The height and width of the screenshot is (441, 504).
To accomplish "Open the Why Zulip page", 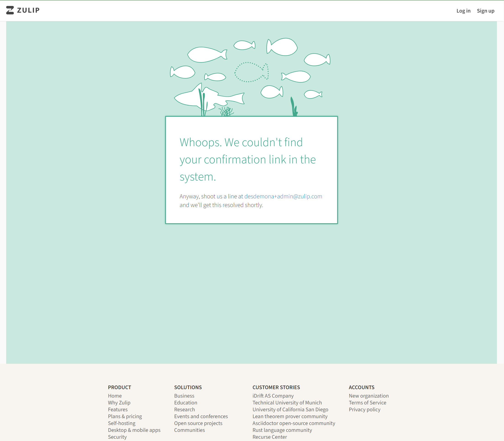I will [119, 403].
